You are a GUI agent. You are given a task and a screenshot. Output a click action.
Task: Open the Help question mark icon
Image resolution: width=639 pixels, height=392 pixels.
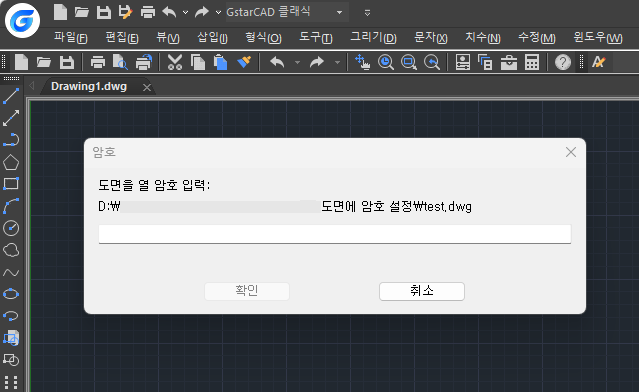tap(563, 62)
